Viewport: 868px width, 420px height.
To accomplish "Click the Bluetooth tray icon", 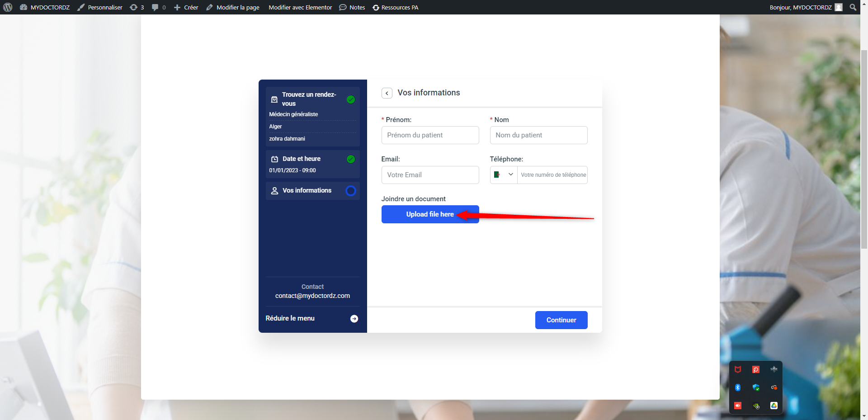I will [x=737, y=387].
